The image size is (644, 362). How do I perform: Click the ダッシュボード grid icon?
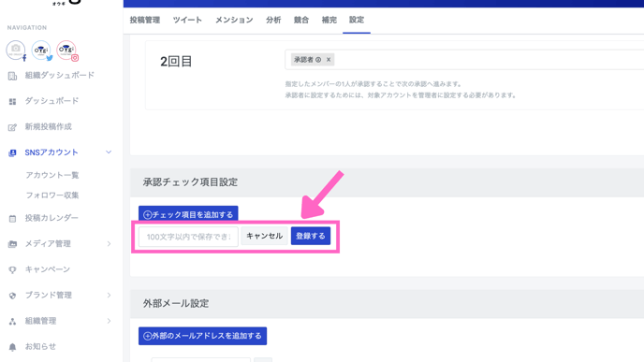[x=12, y=101]
